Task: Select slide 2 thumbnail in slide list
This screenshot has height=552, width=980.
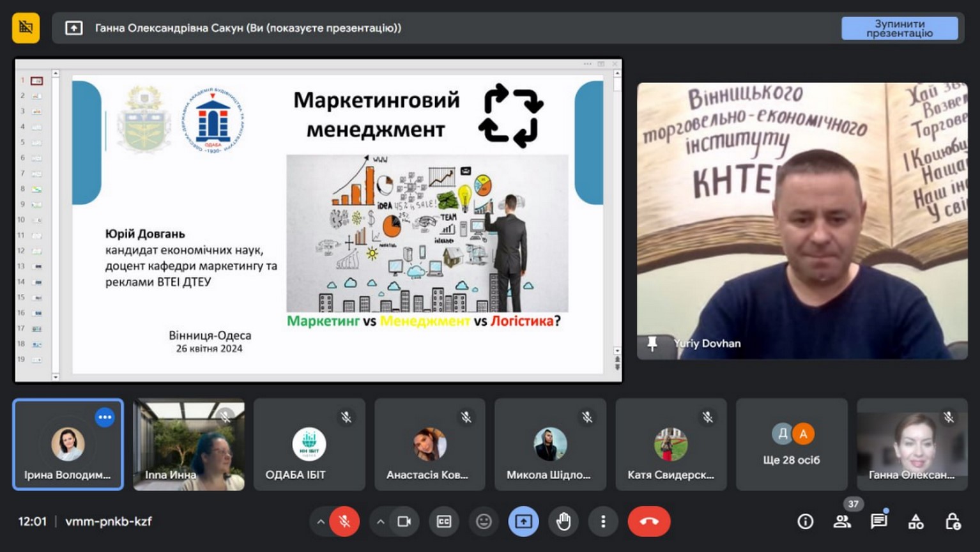Action: [x=36, y=96]
